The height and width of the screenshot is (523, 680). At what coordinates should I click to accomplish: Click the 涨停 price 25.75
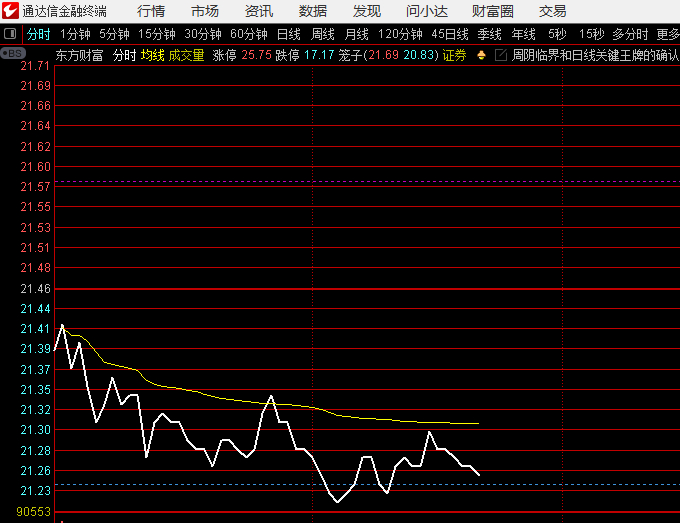click(256, 55)
